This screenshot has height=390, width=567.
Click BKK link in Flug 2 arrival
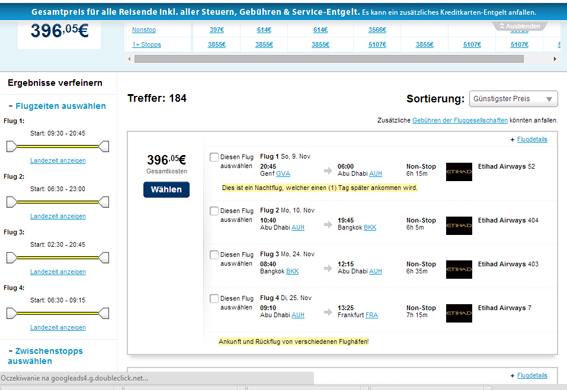click(370, 228)
